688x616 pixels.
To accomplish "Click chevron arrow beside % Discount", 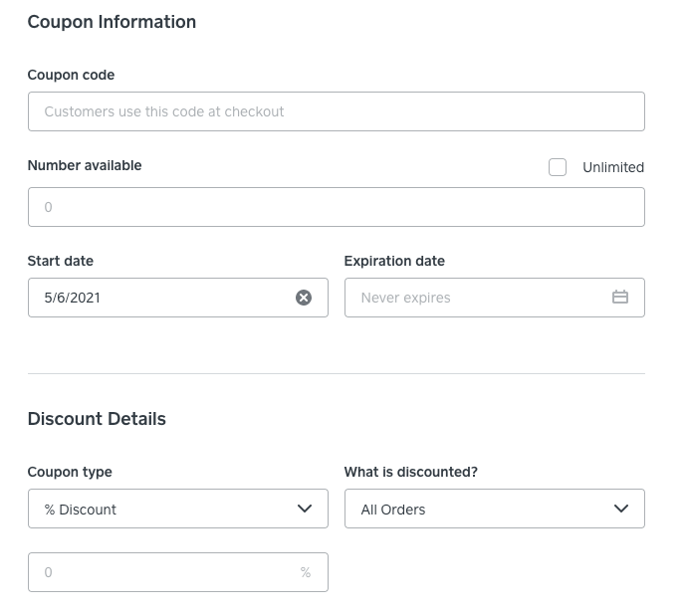I will [305, 509].
